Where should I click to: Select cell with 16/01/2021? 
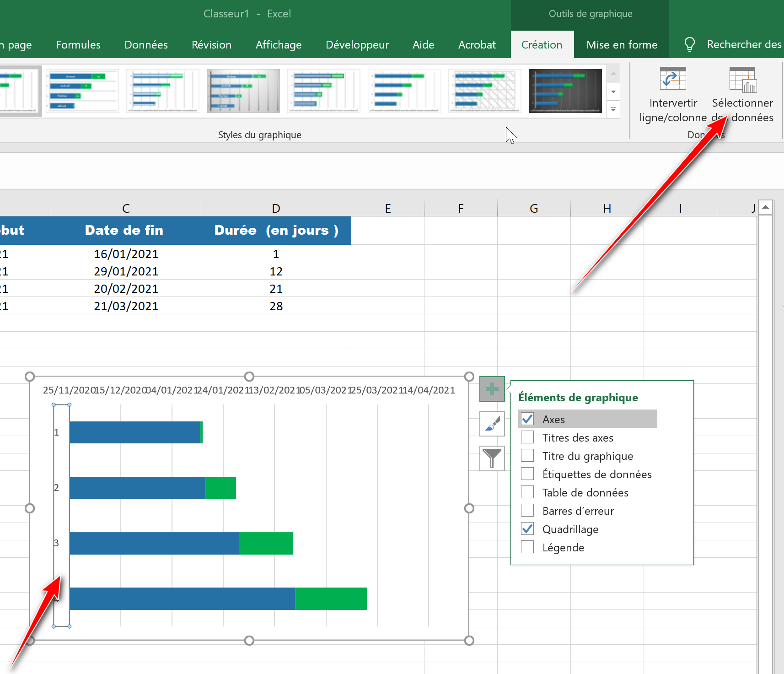(x=126, y=253)
